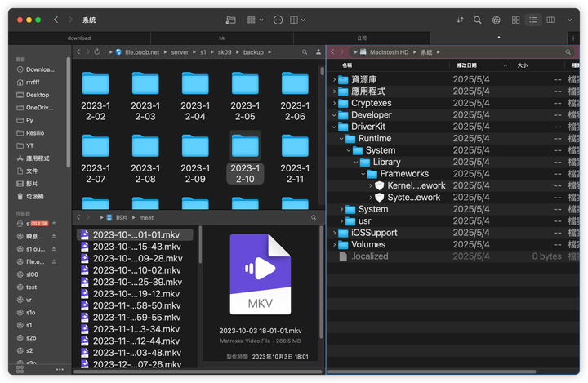Switch to the hk tab
The height and width of the screenshot is (383, 588).
click(222, 38)
